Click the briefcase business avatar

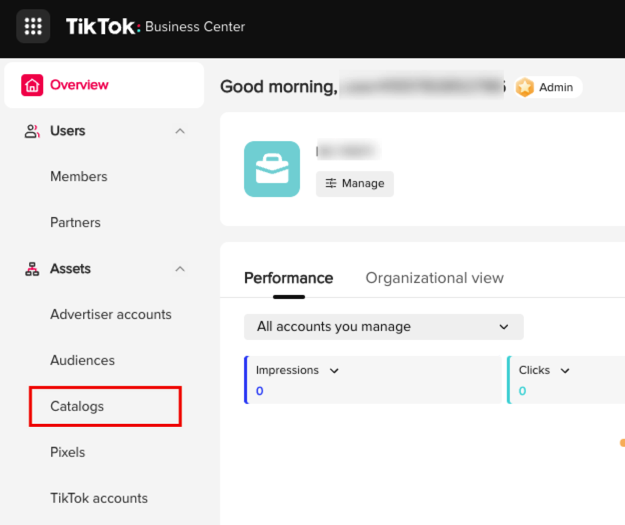tap(272, 169)
